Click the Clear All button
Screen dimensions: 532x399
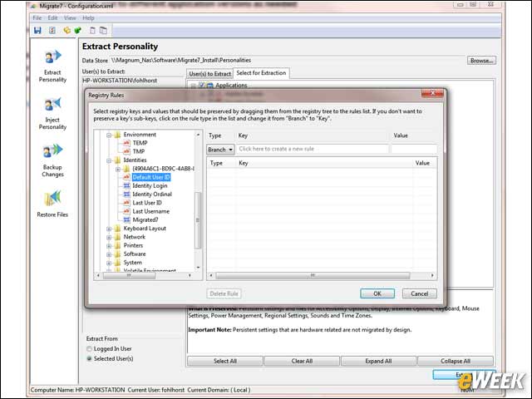[x=302, y=361]
